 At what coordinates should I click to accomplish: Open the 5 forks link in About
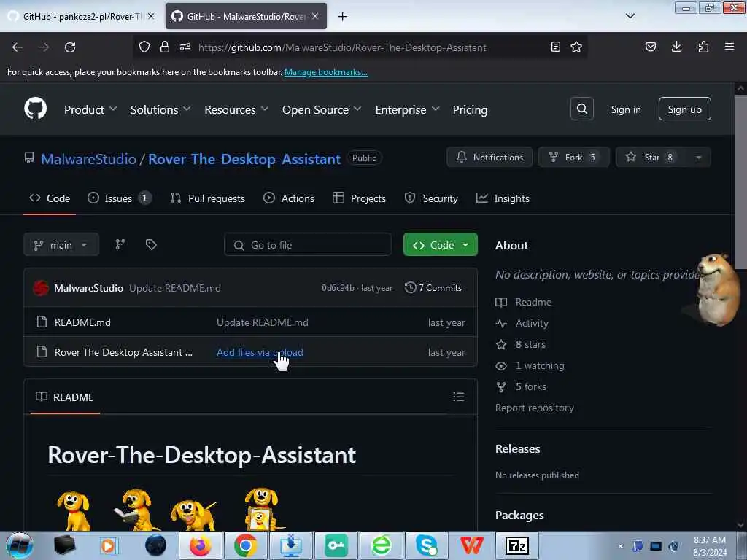click(x=531, y=386)
